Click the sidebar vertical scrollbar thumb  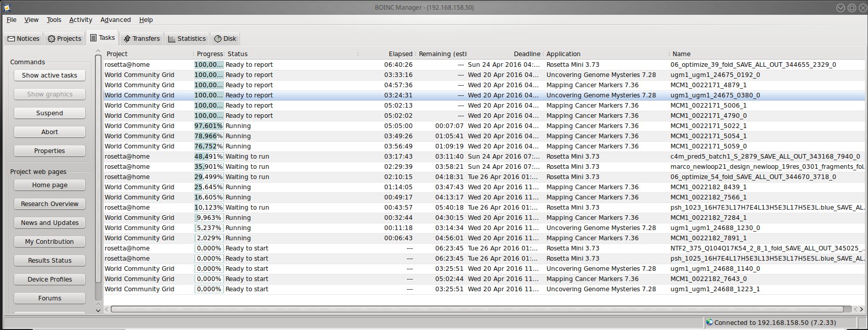98,169
